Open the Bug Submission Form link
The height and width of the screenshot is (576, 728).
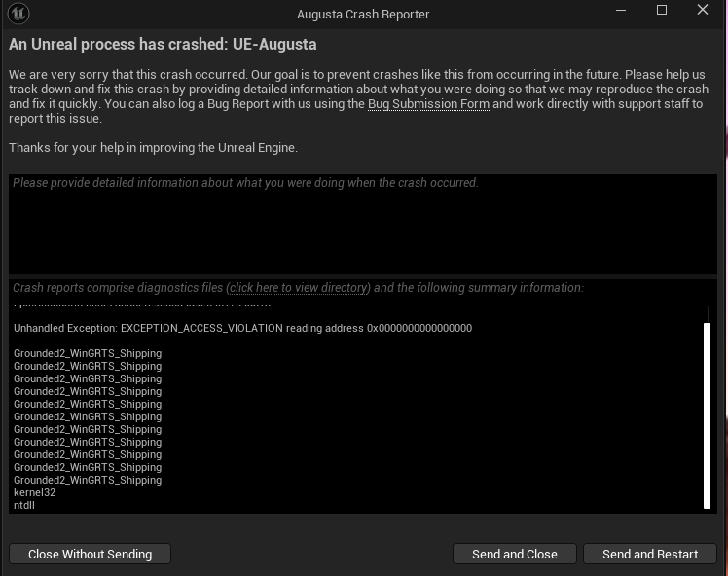[428, 104]
